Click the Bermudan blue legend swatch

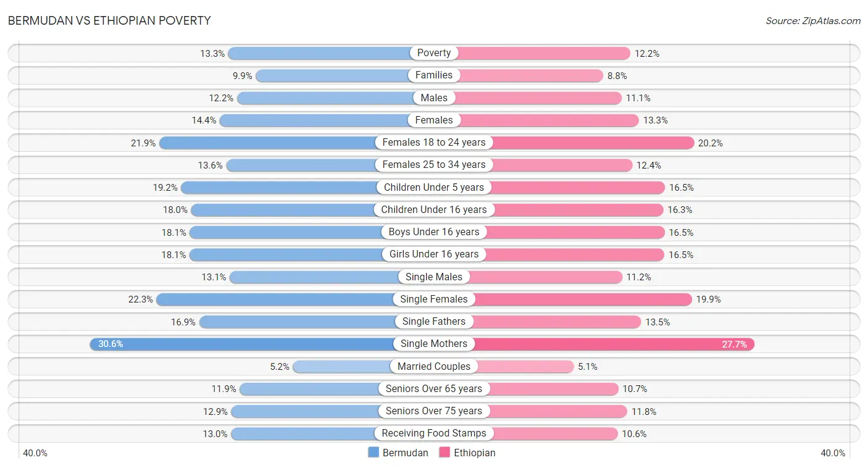[373, 453]
